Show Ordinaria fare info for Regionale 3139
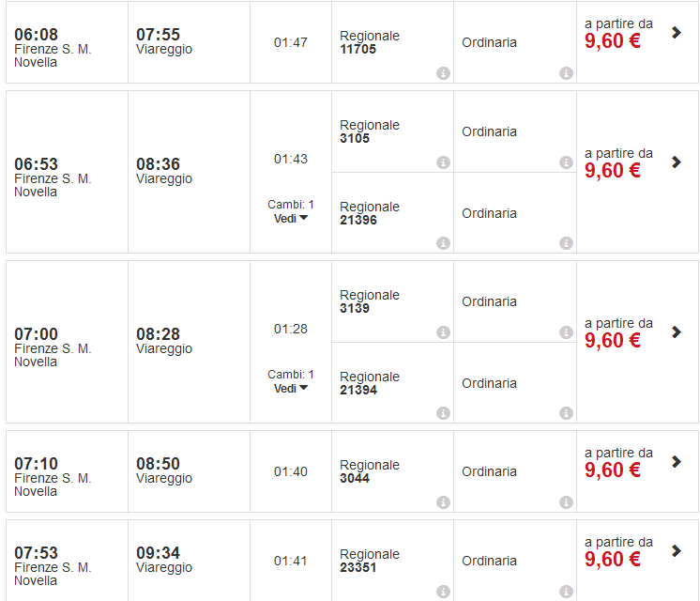This screenshot has width=700, height=601. (x=566, y=332)
